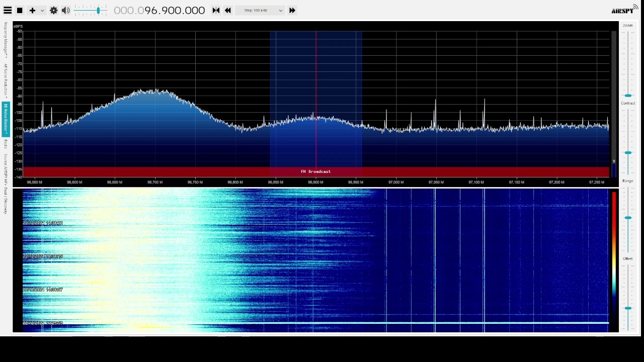Click the broad signal peak near 96.700 M
The width and height of the screenshot is (644, 362).
[x=155, y=92]
